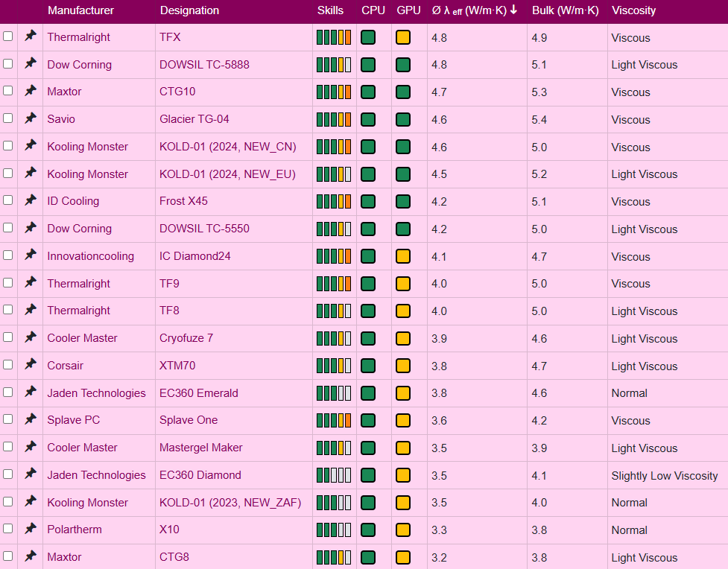Screen dimensions: 728x569
Task: Pin the Corsair XTM70 row
Action: tap(31, 364)
